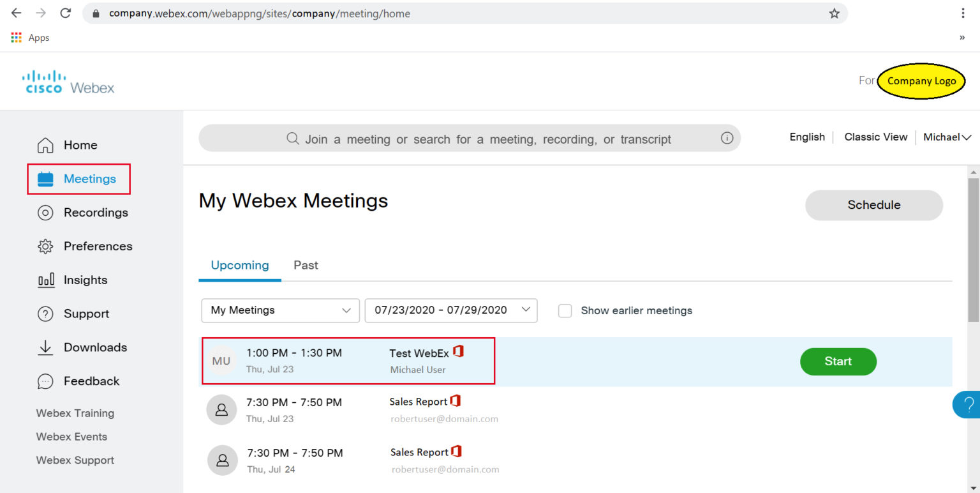Image resolution: width=980 pixels, height=493 pixels.
Task: Open the Test WebEx meeting title
Action: click(419, 353)
